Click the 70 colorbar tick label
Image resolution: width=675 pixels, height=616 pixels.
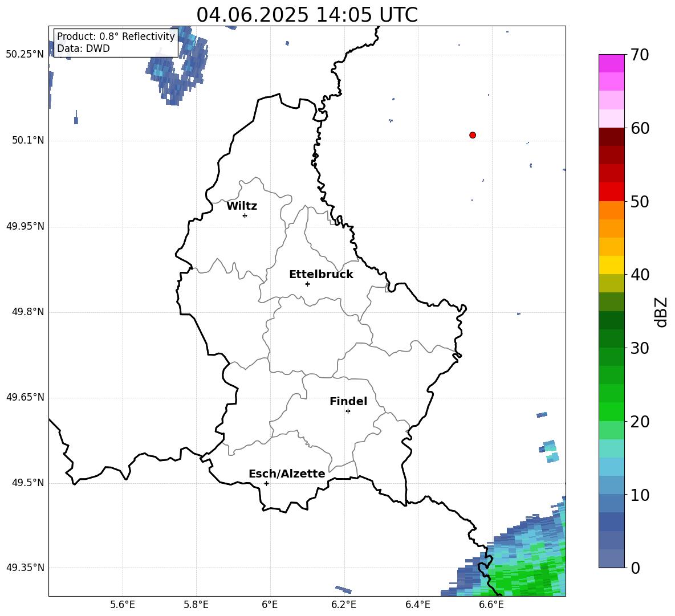[x=640, y=55]
